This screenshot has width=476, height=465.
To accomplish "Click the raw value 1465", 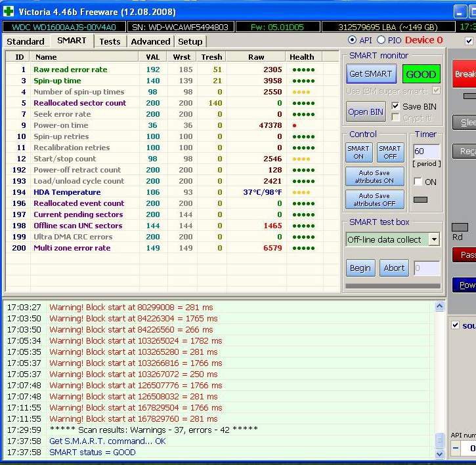I will click(272, 226).
